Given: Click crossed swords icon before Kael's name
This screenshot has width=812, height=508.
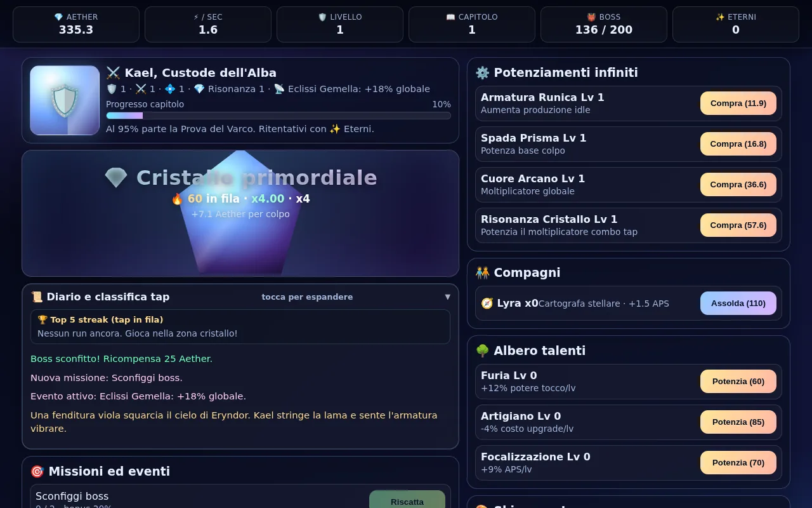Looking at the screenshot, I should 113,72.
